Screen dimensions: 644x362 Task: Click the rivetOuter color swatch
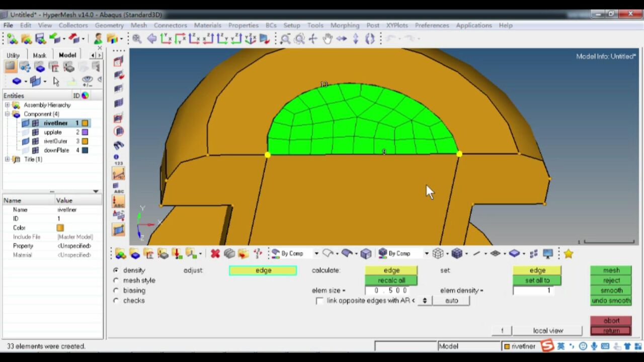pos(85,141)
